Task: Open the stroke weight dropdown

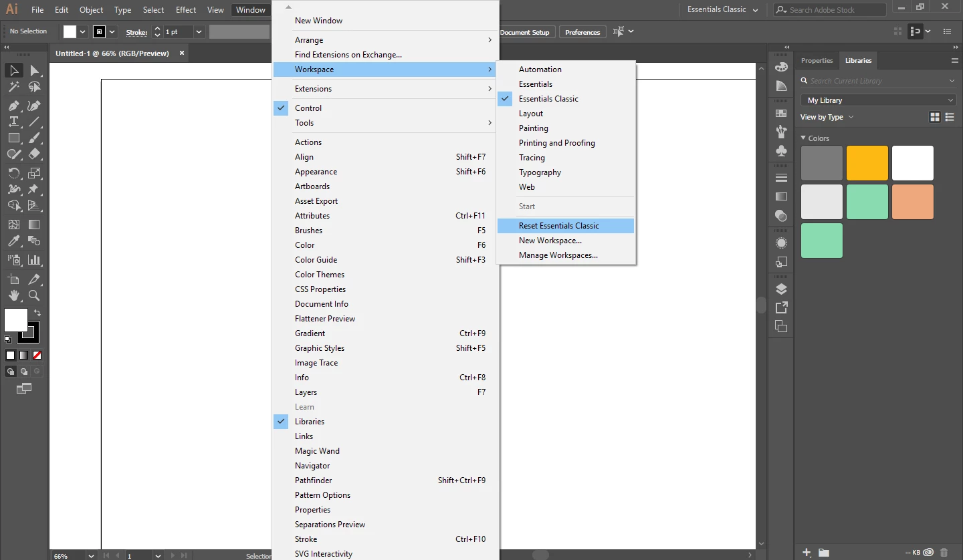Action: click(199, 32)
